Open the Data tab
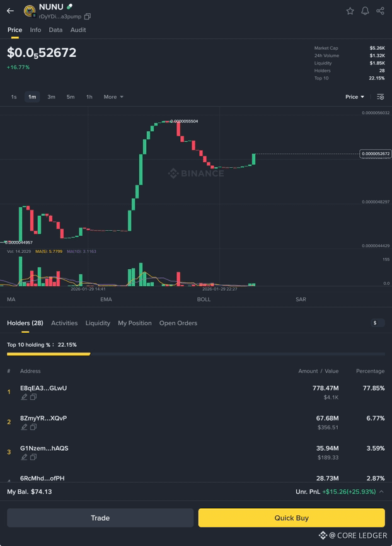 [x=55, y=30]
